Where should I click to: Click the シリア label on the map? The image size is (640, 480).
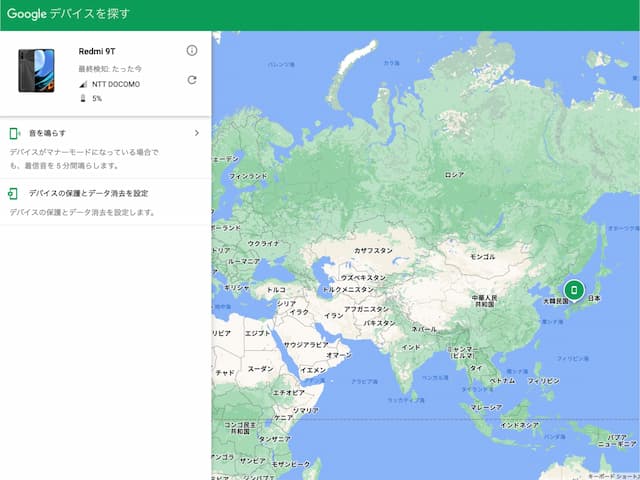click(x=286, y=303)
